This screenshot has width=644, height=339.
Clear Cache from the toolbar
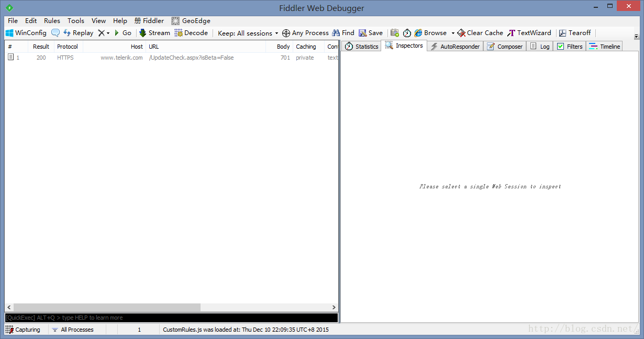(480, 33)
